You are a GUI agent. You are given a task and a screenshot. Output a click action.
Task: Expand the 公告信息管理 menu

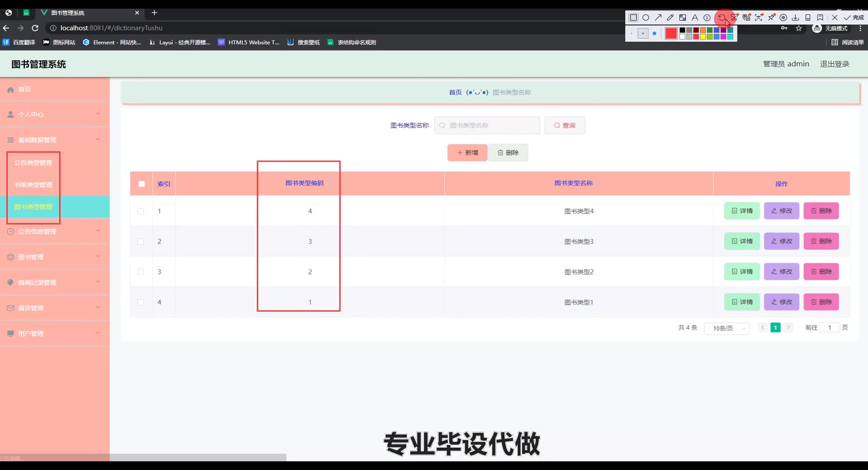click(55, 231)
